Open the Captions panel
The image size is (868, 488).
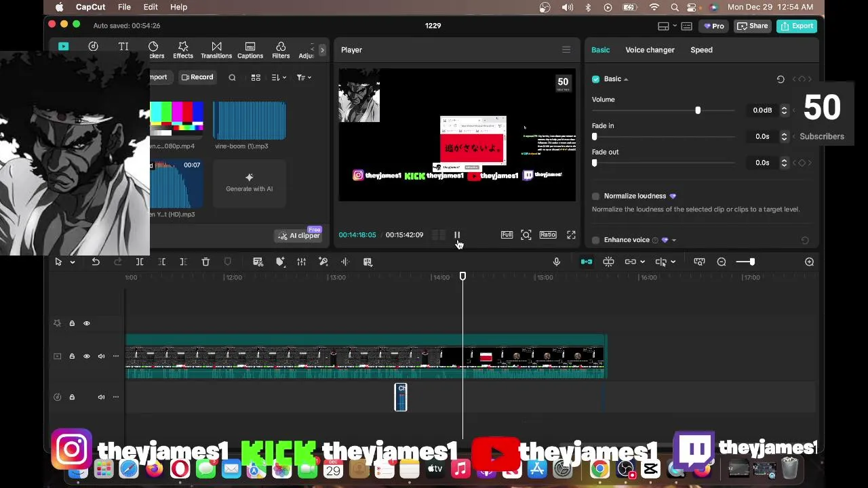pos(250,50)
